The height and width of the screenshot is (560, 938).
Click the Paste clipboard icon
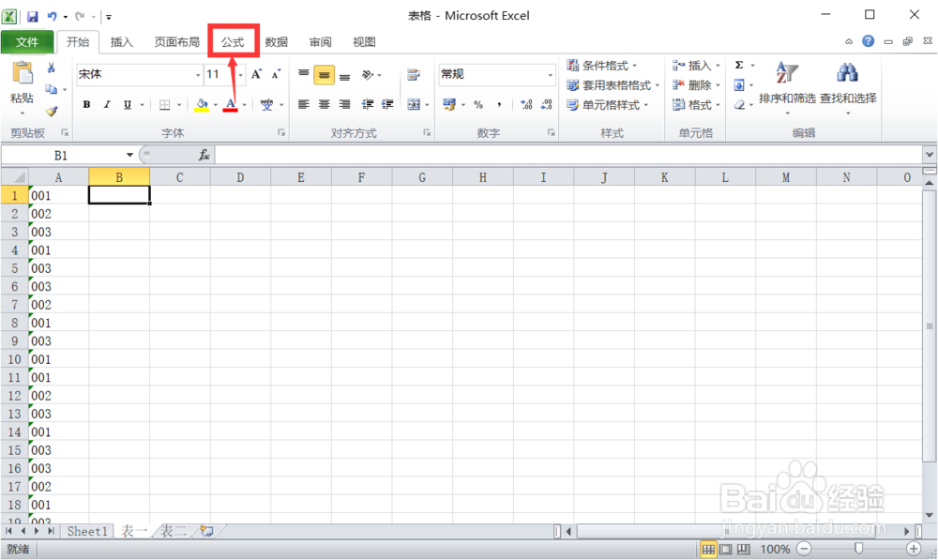23,73
